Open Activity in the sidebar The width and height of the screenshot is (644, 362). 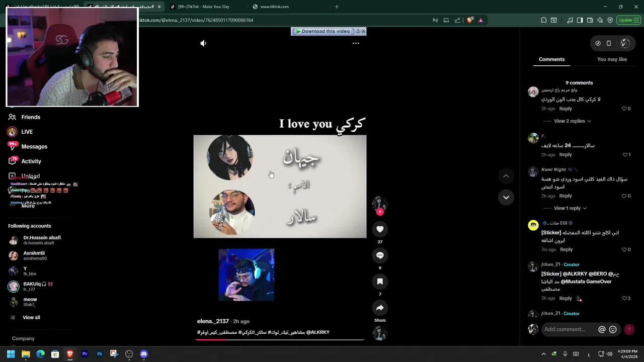coord(31,161)
